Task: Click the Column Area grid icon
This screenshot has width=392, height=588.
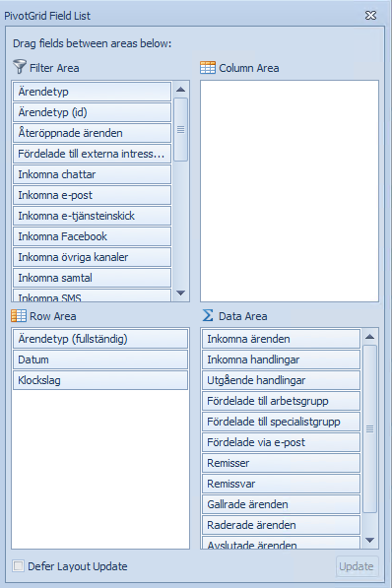Action: 208,68
